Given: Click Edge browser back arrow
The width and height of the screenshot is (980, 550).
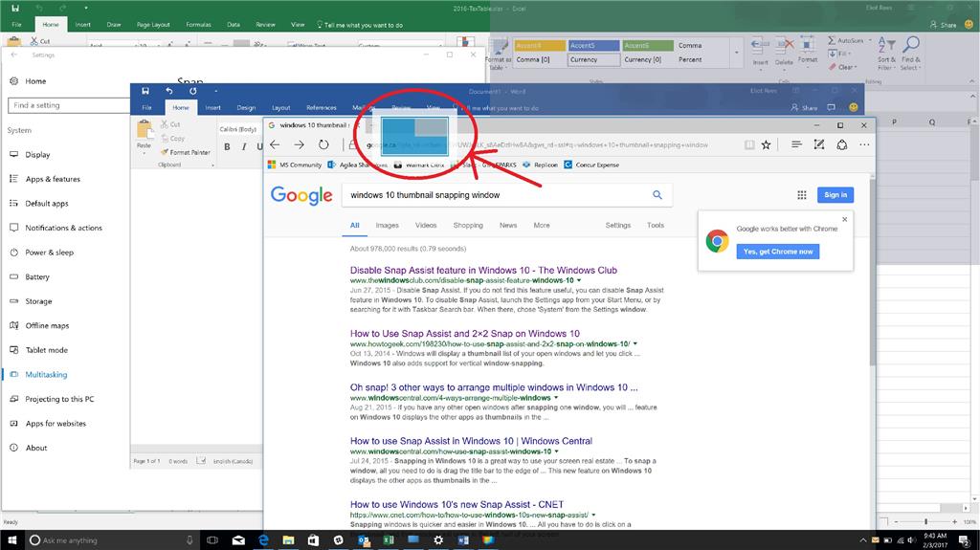Looking at the screenshot, I should tap(275, 145).
